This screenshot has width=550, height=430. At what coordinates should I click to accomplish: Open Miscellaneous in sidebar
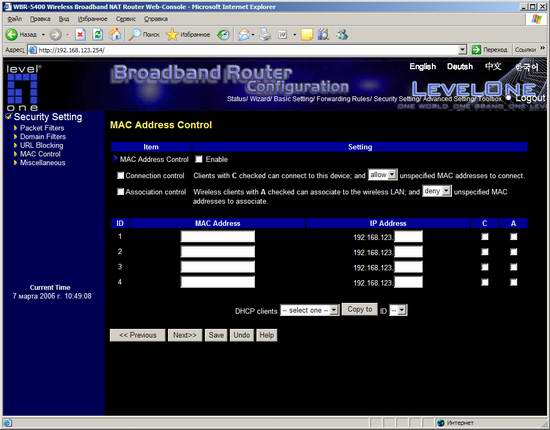[x=42, y=163]
